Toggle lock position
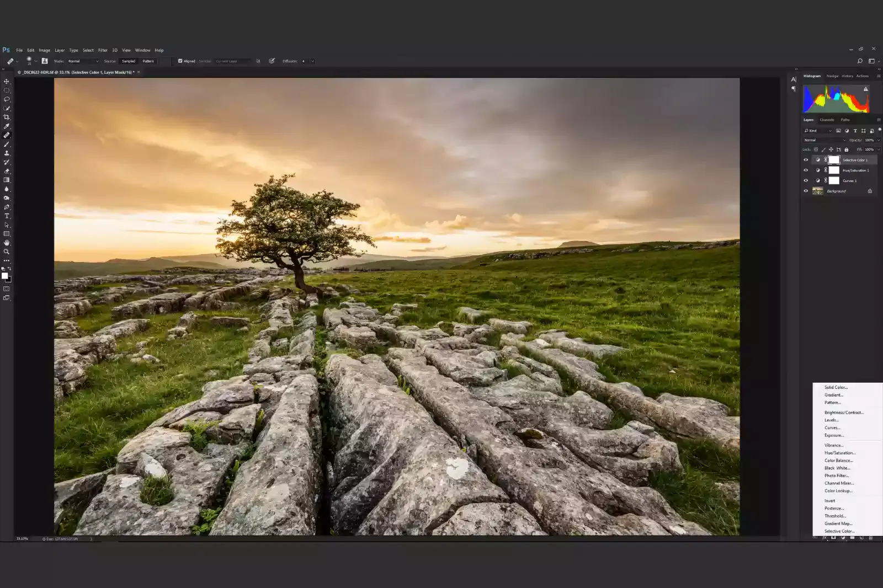This screenshot has width=883, height=588. [831, 149]
